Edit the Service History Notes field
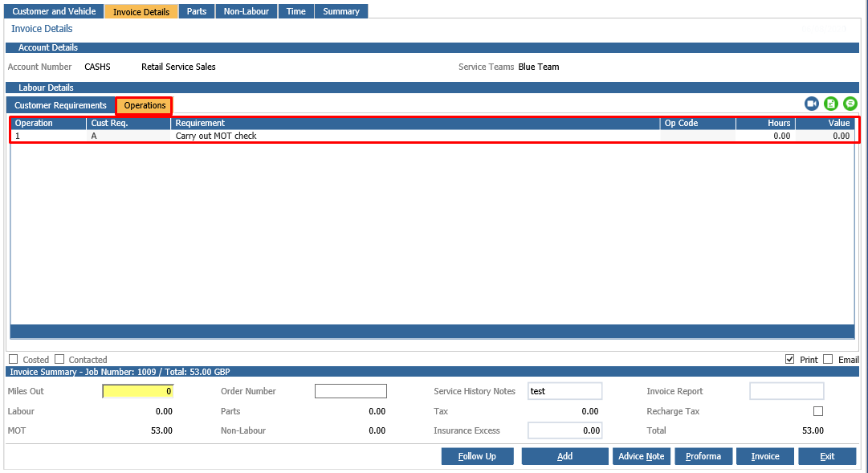 pyautogui.click(x=564, y=391)
